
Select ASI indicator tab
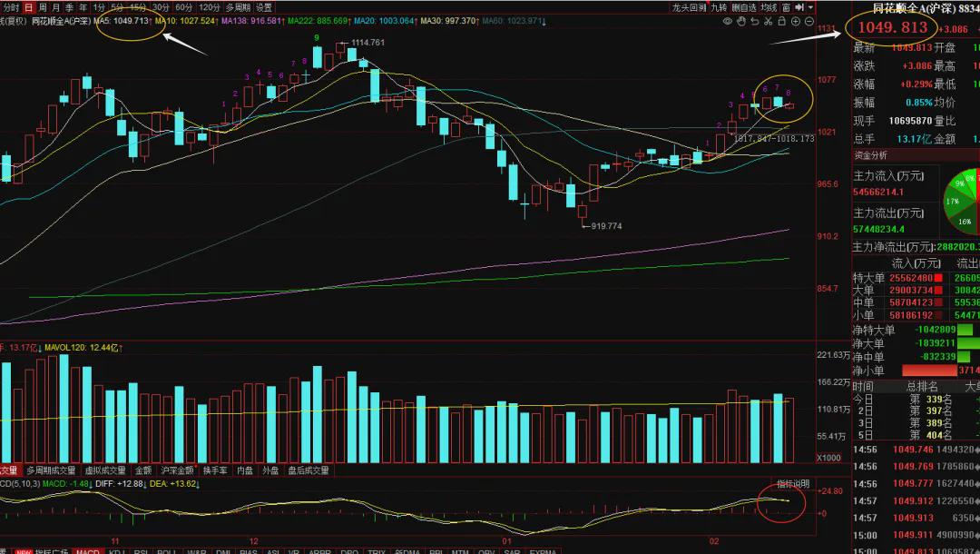pos(273,551)
